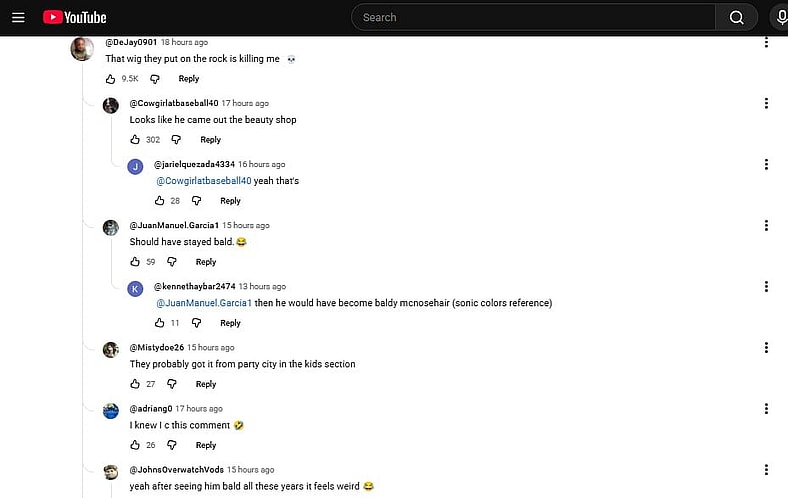Click the magnifier search button

click(736, 18)
